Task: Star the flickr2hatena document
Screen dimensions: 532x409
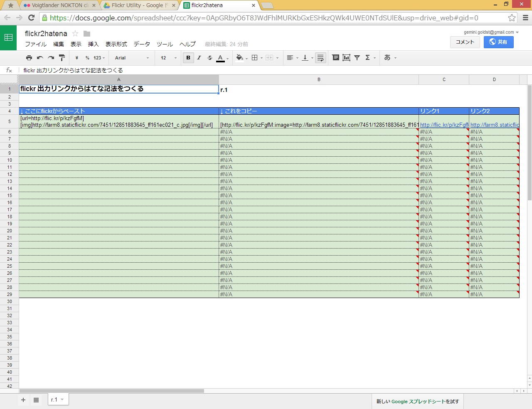Action: [75, 33]
